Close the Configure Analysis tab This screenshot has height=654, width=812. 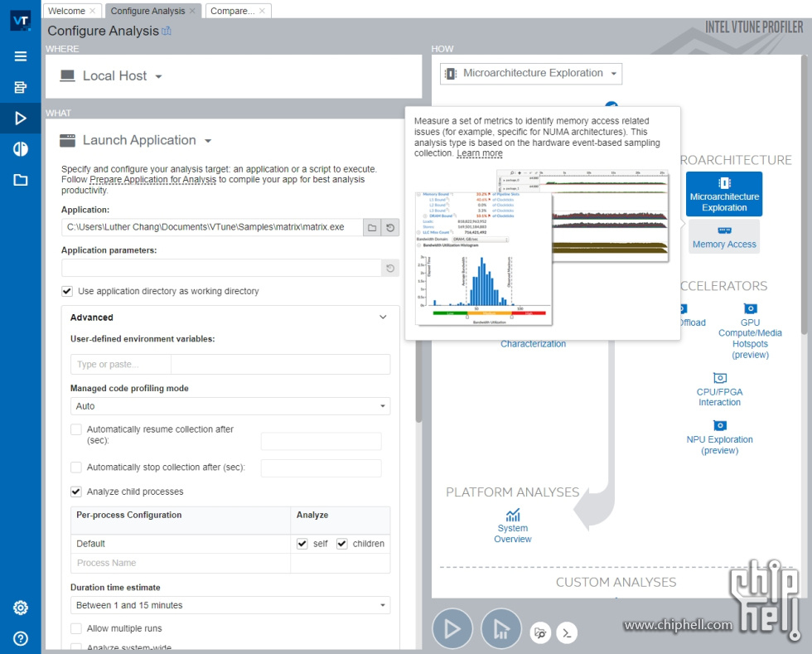(192, 11)
